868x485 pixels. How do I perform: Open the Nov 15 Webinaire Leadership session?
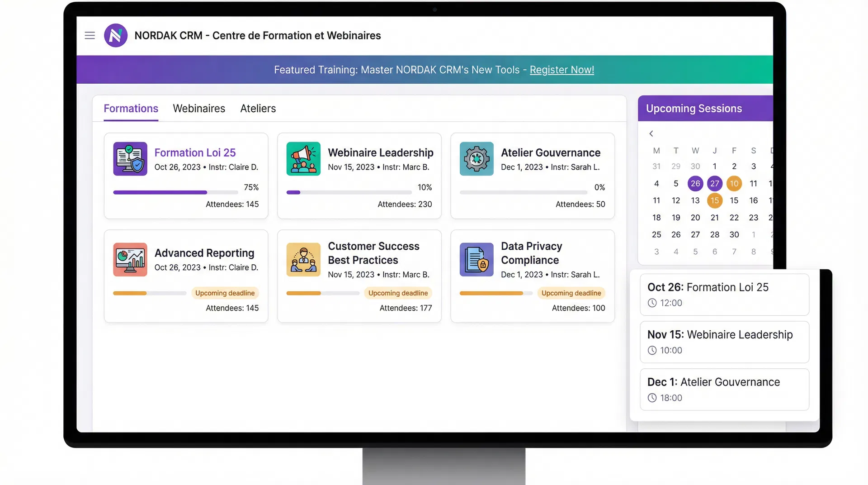724,342
